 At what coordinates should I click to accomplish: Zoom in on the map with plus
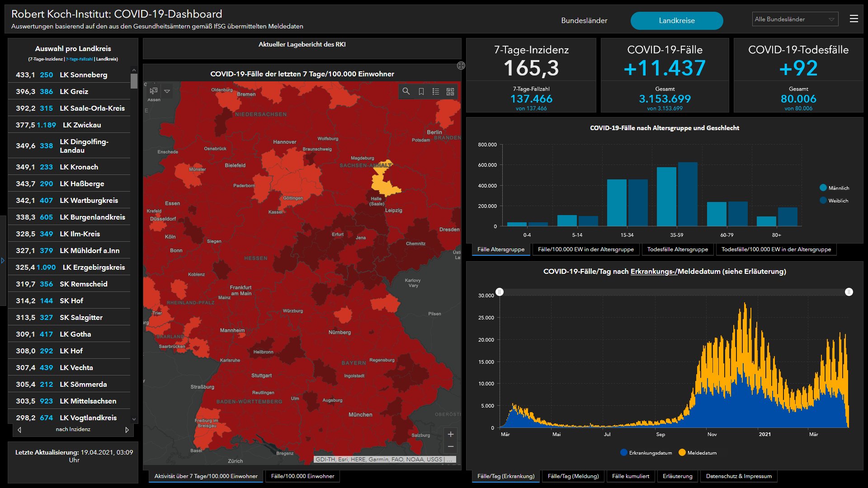pos(451,434)
